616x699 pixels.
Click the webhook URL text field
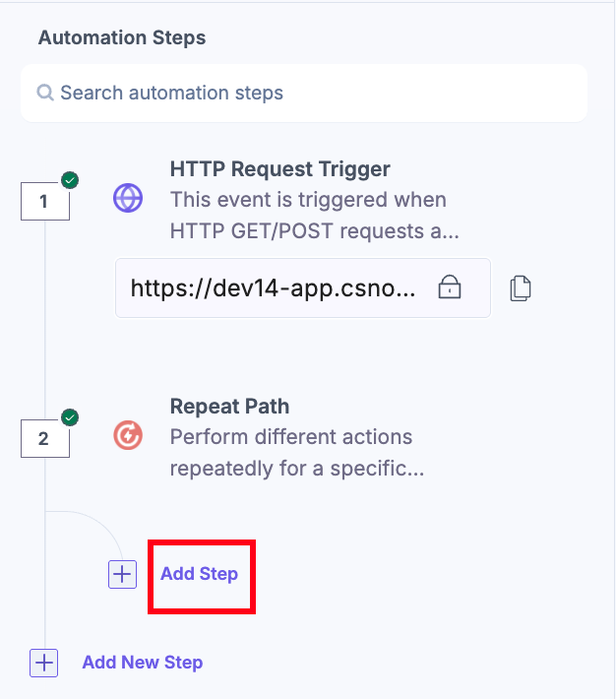coord(274,287)
